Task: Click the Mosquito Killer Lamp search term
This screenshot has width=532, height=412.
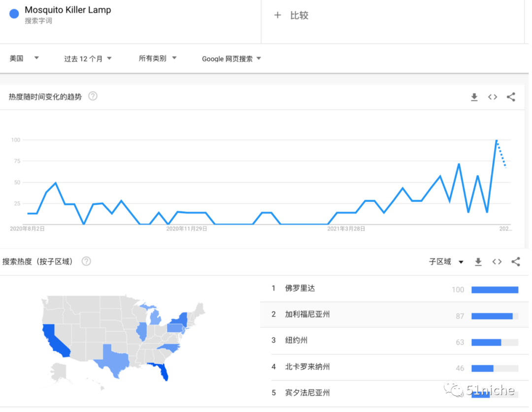Action: (x=68, y=10)
